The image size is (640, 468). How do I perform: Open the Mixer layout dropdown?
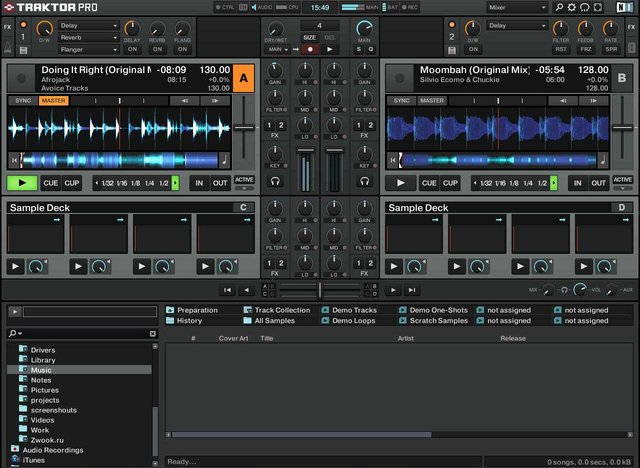coord(517,7)
